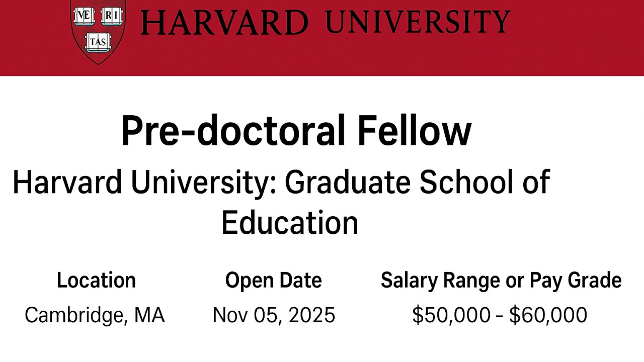Click the "RI" book on the shield
The image size is (644, 362).
click(x=112, y=16)
